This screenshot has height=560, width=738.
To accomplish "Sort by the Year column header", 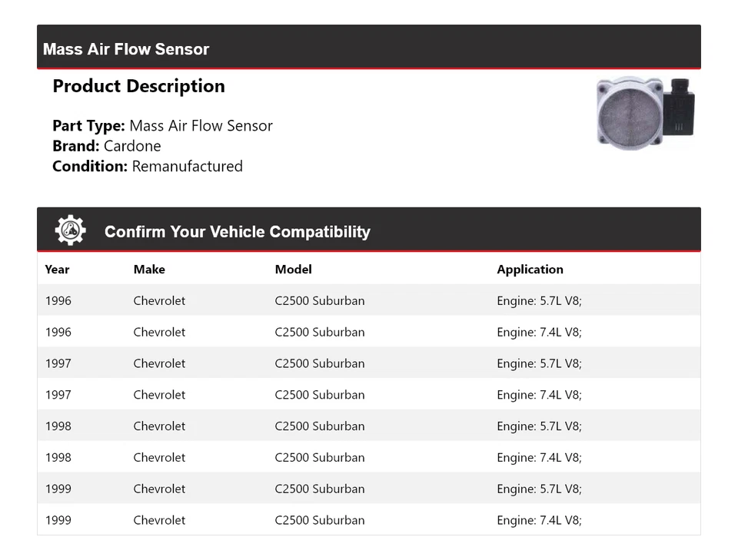I will click(57, 270).
